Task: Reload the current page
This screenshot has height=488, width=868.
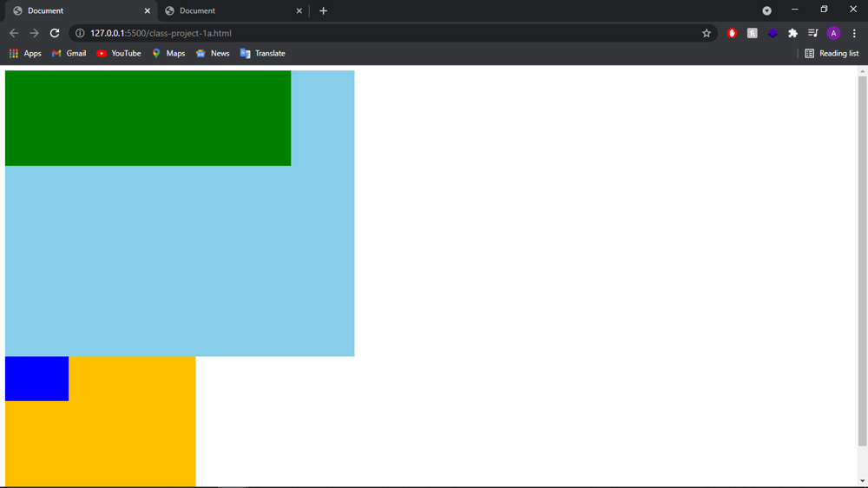Action: point(55,33)
